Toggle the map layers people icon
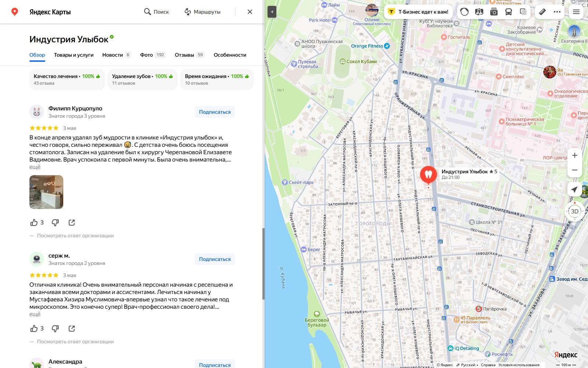This screenshot has width=588, height=368. tap(479, 12)
